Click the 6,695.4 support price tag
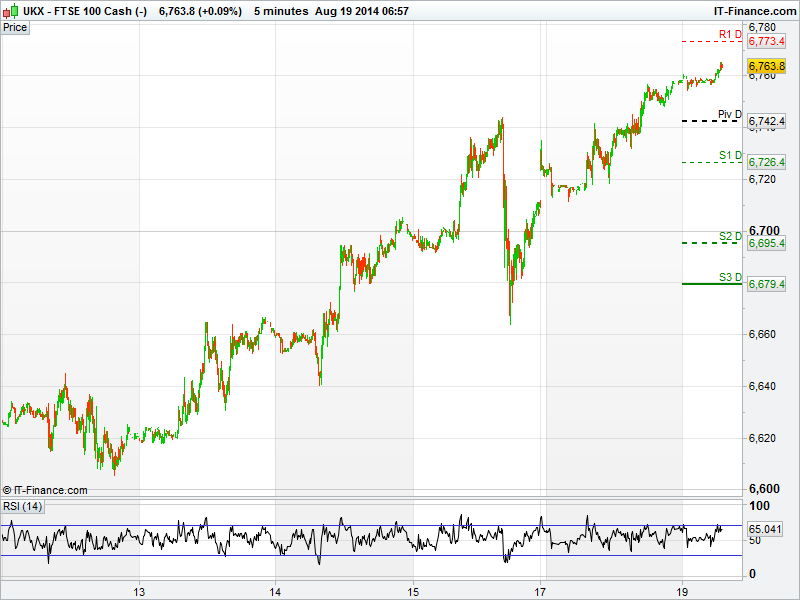The width and height of the screenshot is (800, 600). click(767, 243)
